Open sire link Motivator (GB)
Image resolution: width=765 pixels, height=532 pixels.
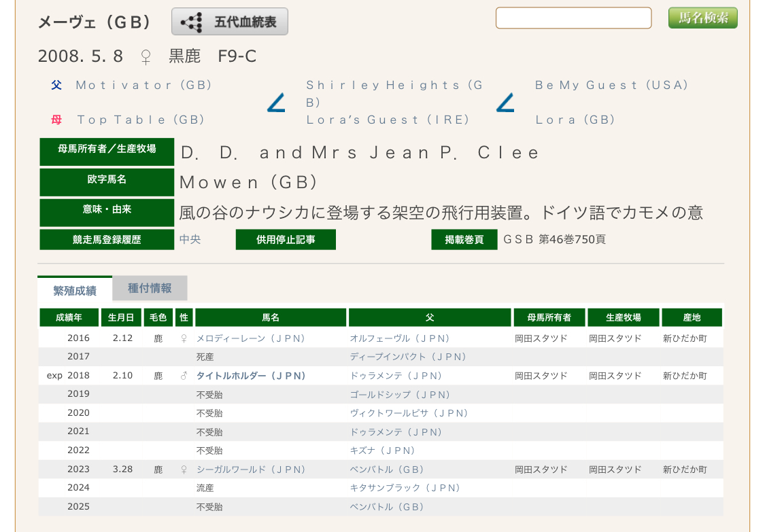tap(143, 85)
